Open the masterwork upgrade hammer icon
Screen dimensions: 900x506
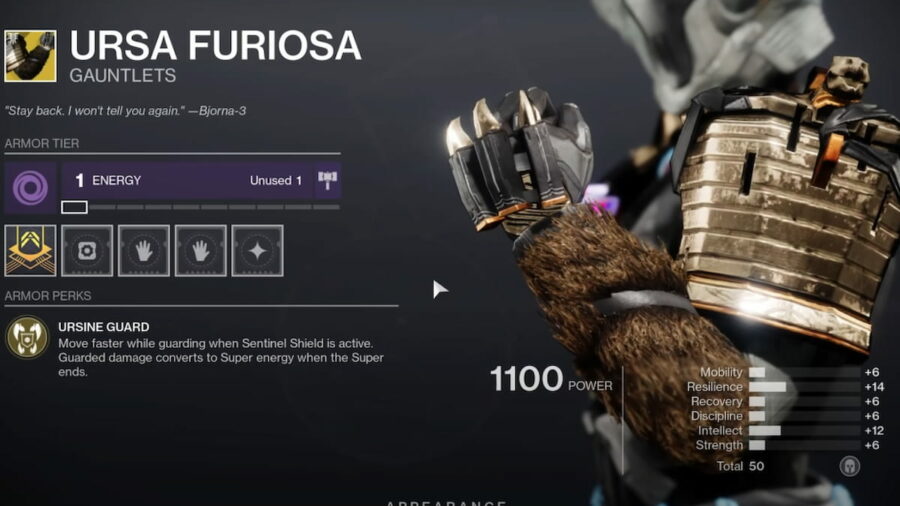pos(327,180)
